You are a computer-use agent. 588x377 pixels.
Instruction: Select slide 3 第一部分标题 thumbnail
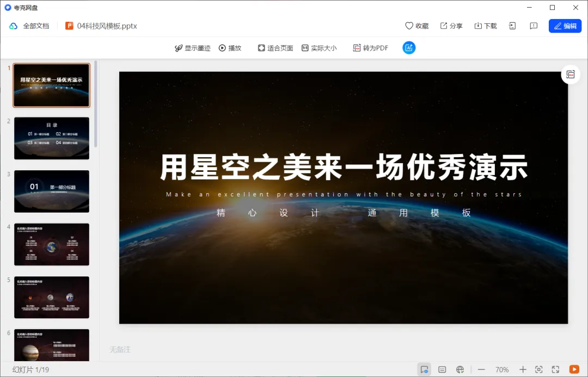point(52,191)
